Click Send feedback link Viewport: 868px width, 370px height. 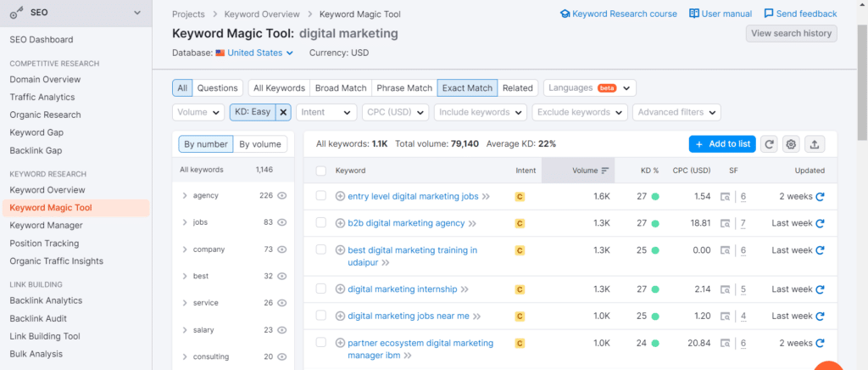(800, 14)
